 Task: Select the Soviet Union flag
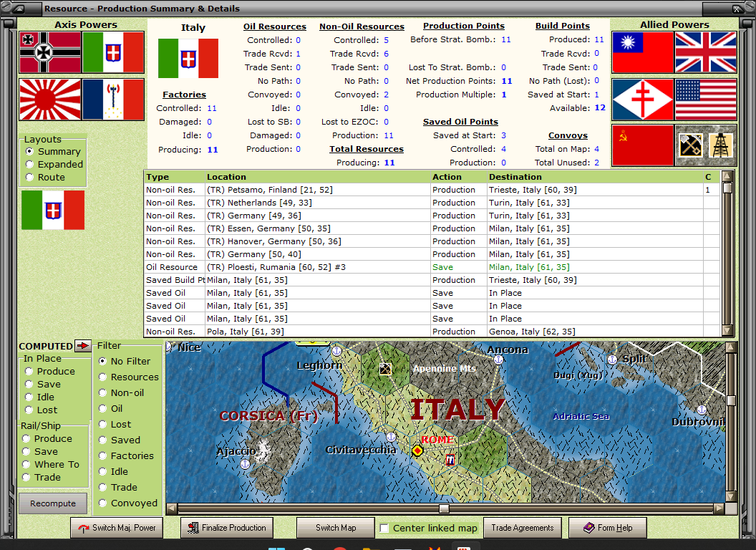click(643, 145)
